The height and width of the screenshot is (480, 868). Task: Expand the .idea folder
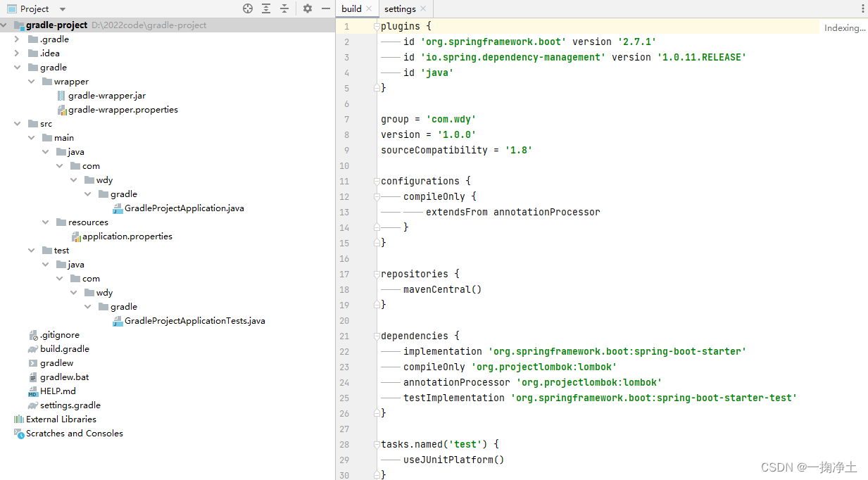point(17,53)
